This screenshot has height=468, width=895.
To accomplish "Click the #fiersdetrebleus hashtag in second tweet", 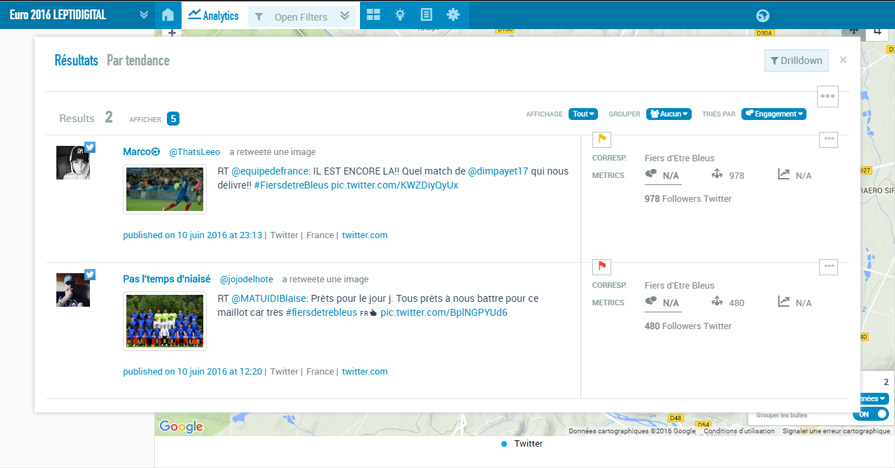I will 321,312.
